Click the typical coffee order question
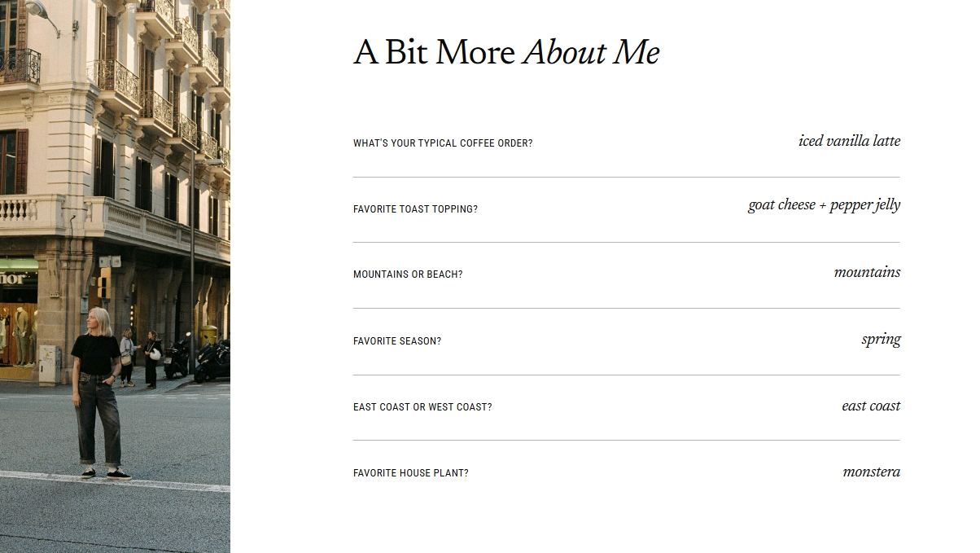980x553 pixels. pos(443,143)
